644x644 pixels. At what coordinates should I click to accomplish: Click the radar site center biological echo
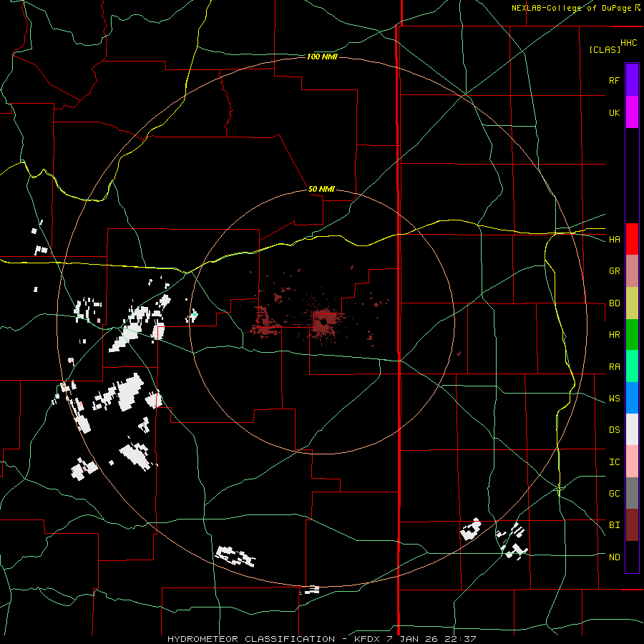[x=323, y=323]
